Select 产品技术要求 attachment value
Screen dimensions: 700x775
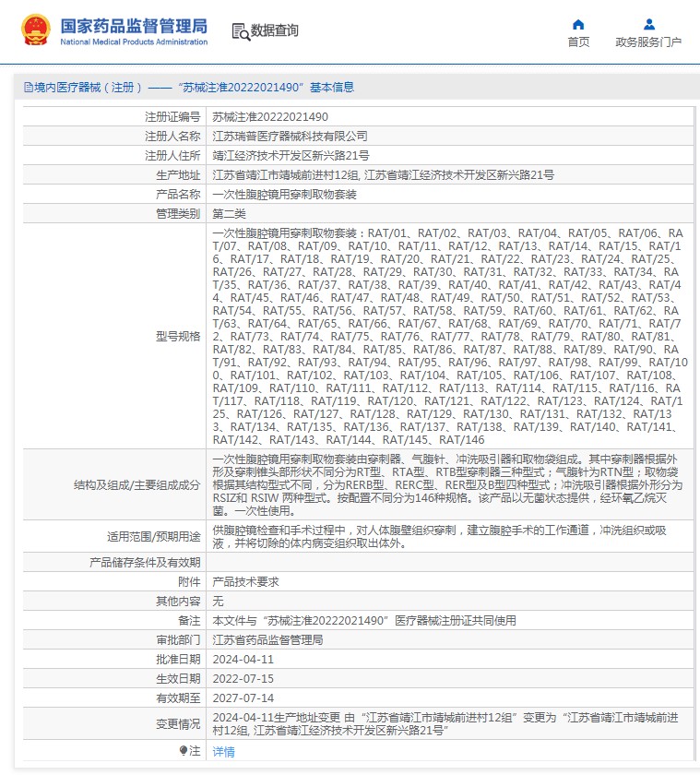click(x=245, y=582)
